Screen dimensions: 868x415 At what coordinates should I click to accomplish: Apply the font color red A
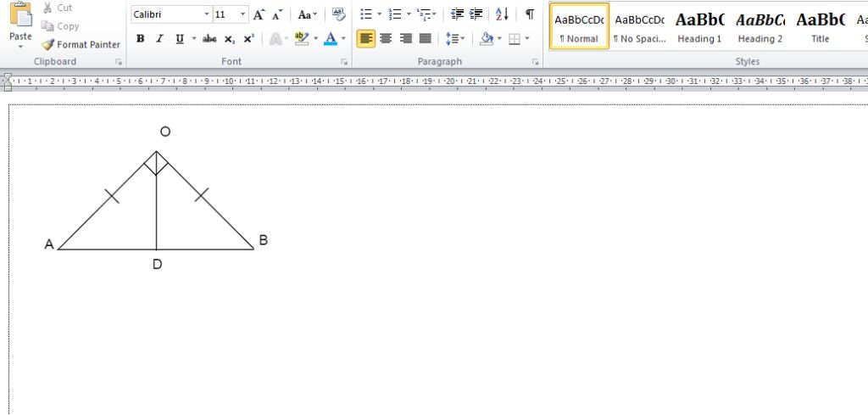click(329, 38)
